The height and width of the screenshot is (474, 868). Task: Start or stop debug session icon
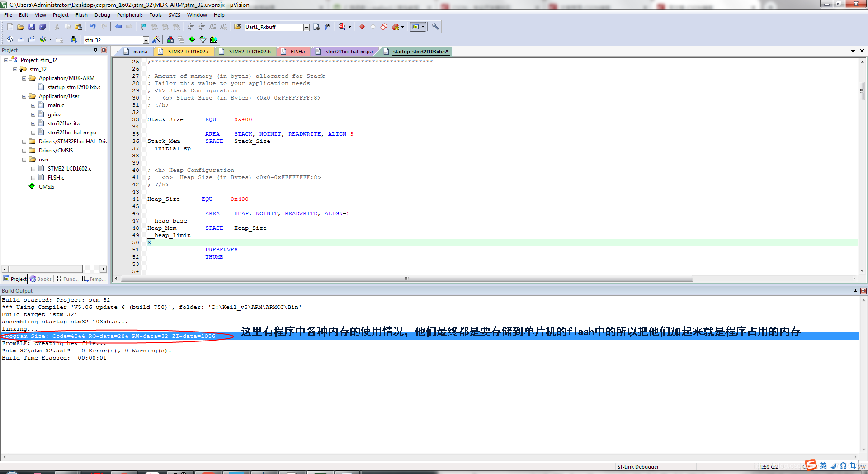[x=342, y=27]
